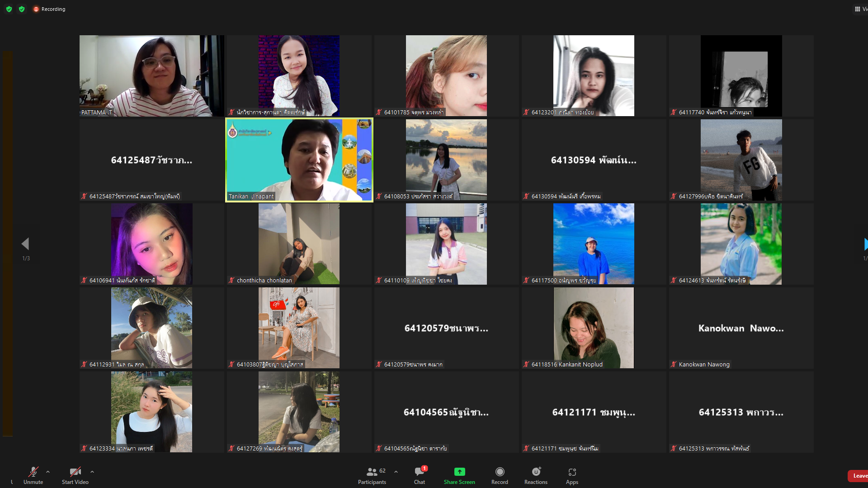868x488 pixels.
Task: Unmute the microphone
Action: coord(33,472)
